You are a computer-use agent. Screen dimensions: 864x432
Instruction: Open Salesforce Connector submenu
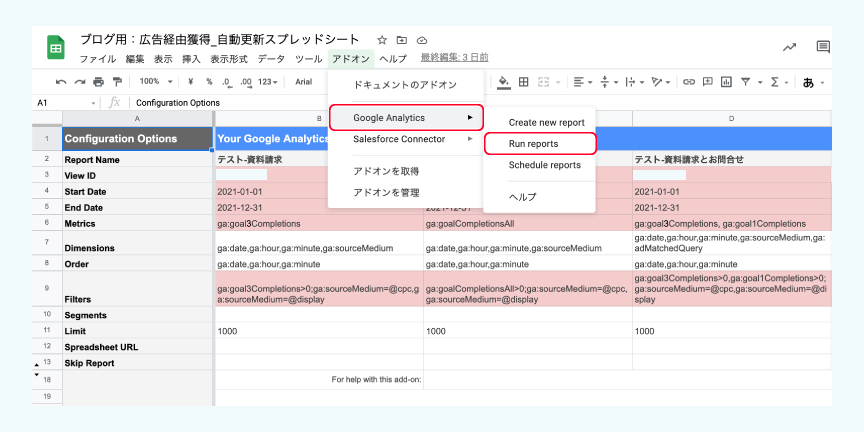coord(406,139)
